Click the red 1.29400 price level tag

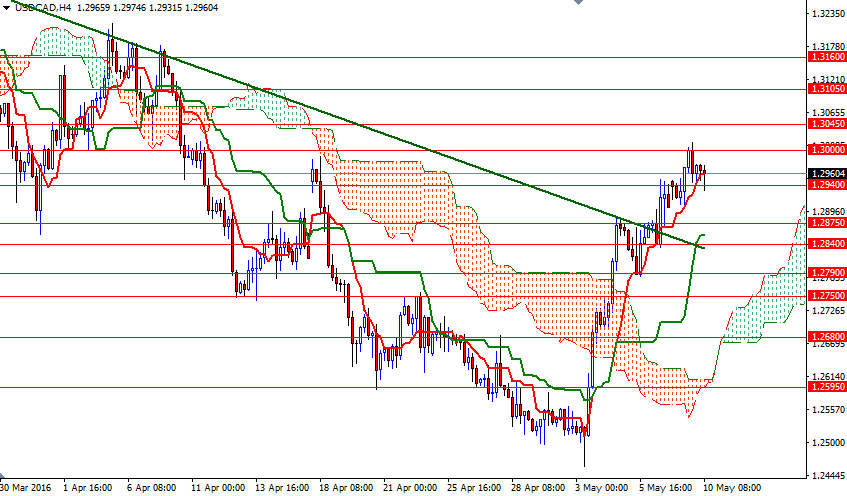[x=825, y=185]
